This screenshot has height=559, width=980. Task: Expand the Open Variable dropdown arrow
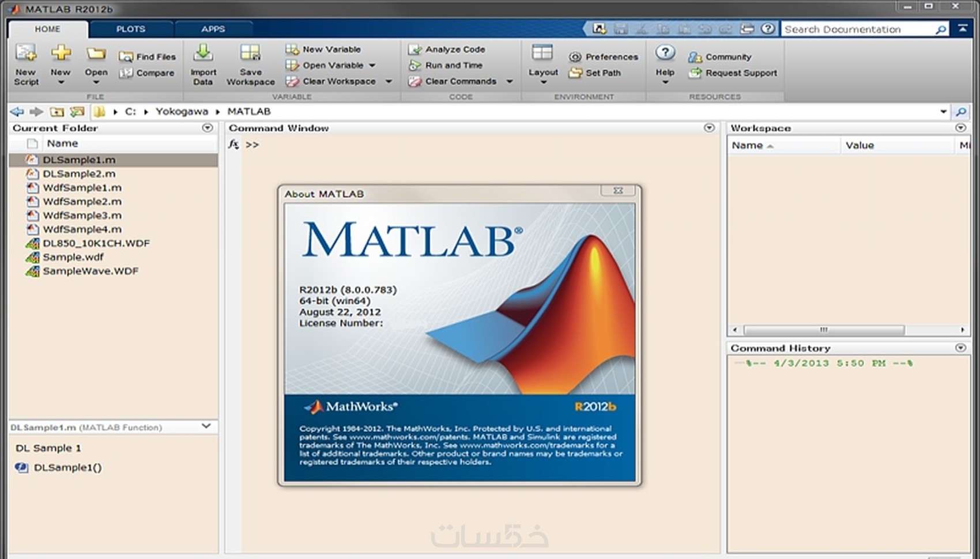click(372, 65)
